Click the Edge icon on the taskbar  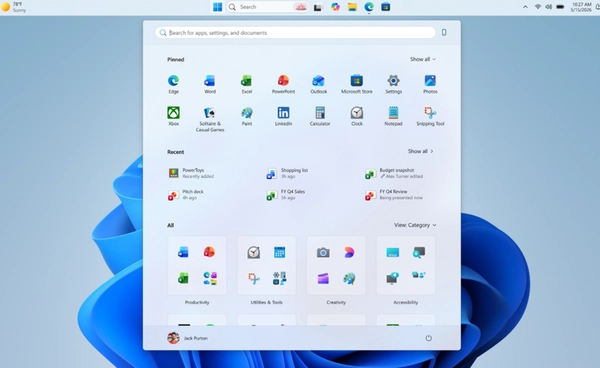point(369,7)
